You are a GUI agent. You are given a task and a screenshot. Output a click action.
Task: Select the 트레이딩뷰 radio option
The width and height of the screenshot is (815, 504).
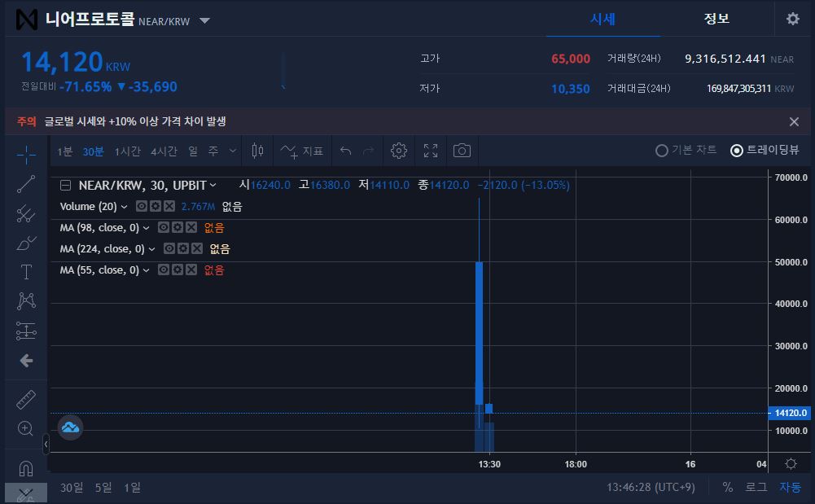765,150
